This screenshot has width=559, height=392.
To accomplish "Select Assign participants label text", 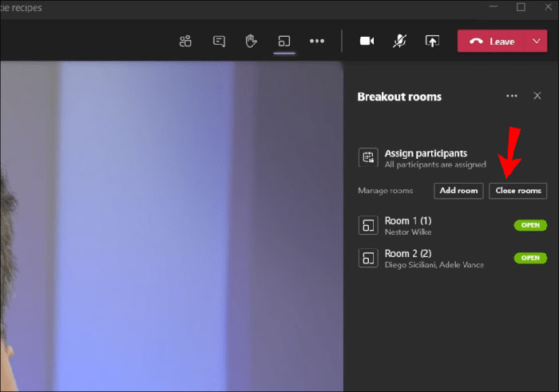I will click(426, 153).
